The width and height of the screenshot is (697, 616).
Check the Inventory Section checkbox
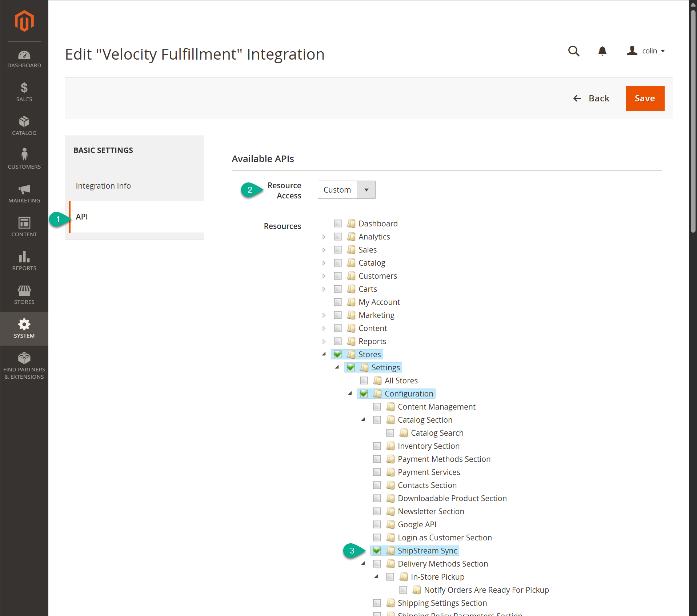coord(377,446)
